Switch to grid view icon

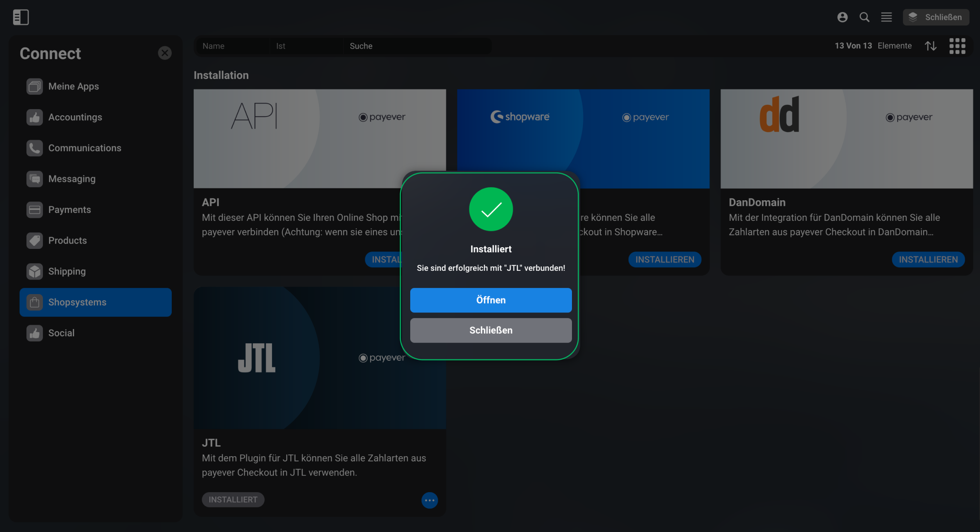(958, 46)
